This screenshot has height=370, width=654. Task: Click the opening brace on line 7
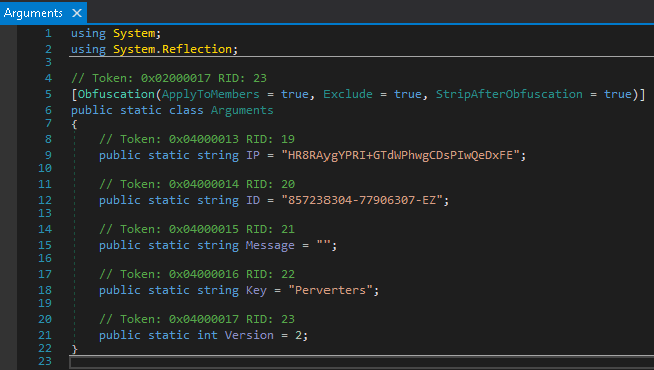(x=74, y=125)
